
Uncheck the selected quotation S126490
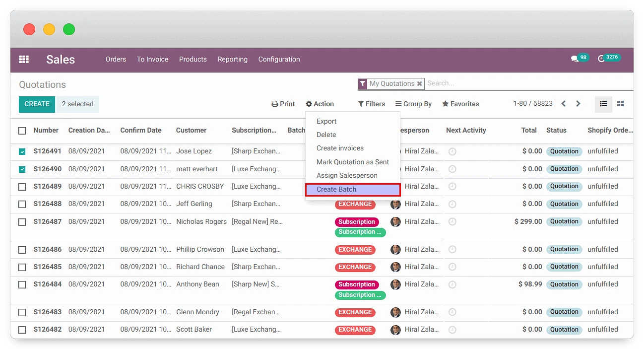point(22,169)
